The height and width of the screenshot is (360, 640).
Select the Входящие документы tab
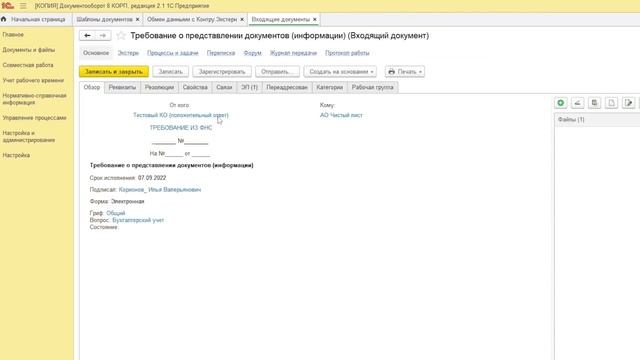pyautogui.click(x=281, y=19)
